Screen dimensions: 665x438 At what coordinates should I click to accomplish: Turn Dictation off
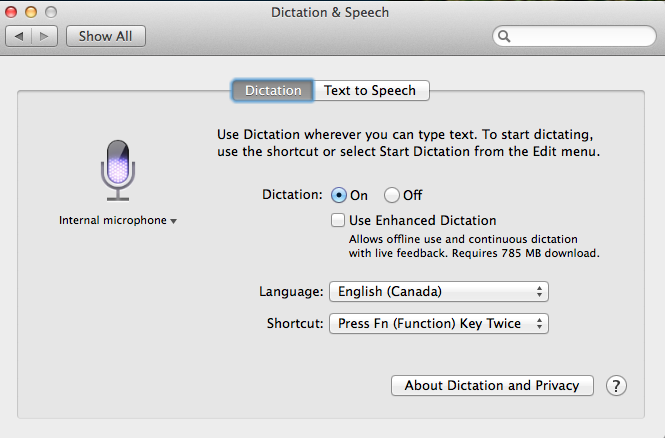click(x=392, y=195)
